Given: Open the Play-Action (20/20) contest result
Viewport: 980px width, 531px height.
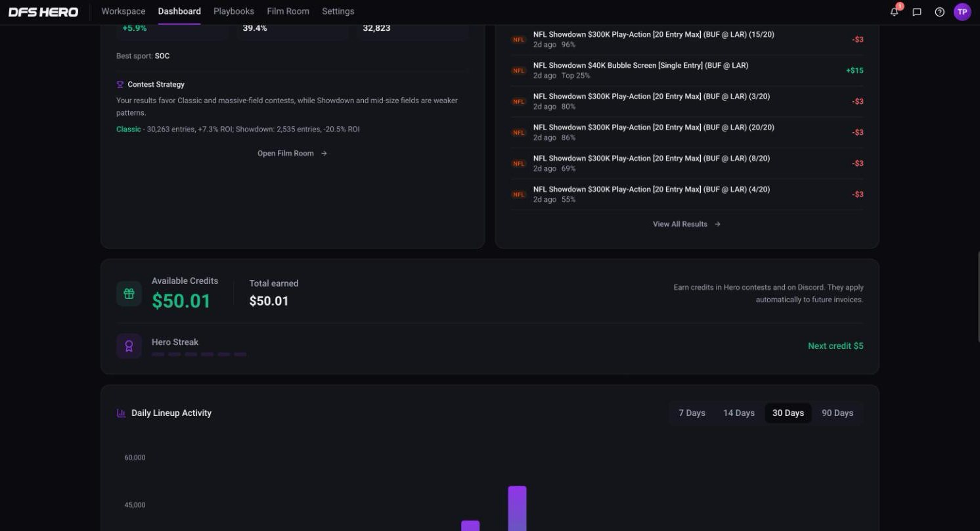Looking at the screenshot, I should [687, 132].
